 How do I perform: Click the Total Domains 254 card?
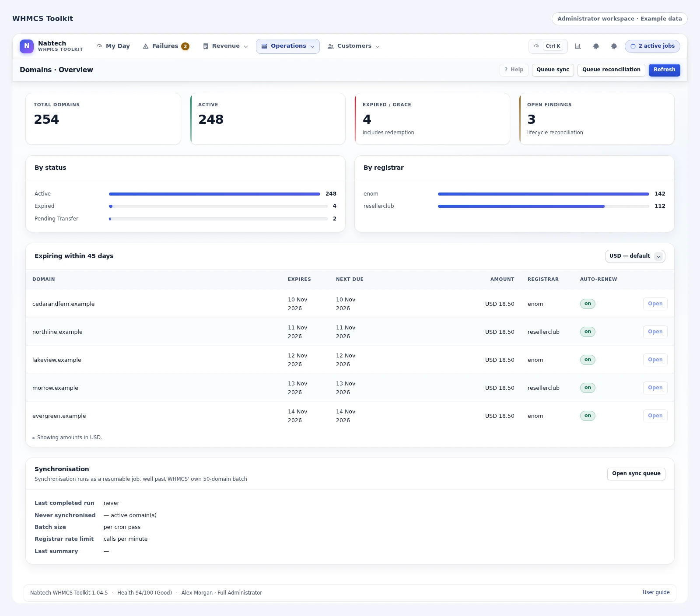(103, 119)
